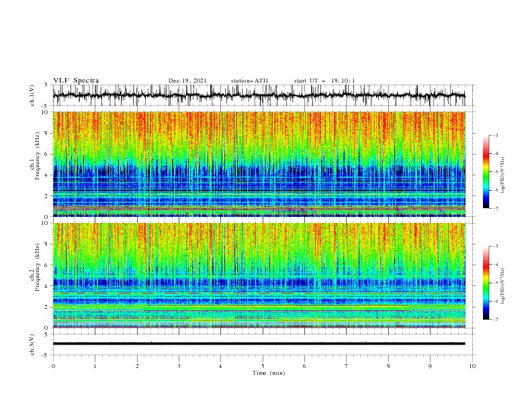Viewport: 532px width, 411px height.
Task: Click the "4" minute tick label on time axis
Action: click(220, 366)
